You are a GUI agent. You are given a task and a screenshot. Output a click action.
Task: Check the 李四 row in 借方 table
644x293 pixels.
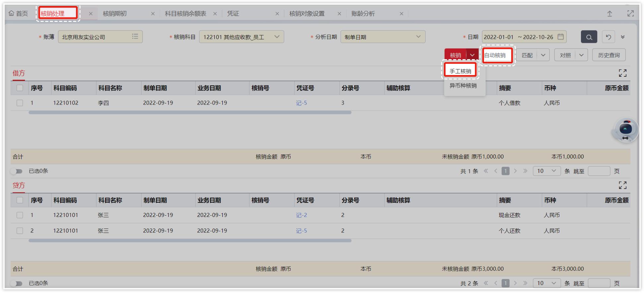point(20,103)
